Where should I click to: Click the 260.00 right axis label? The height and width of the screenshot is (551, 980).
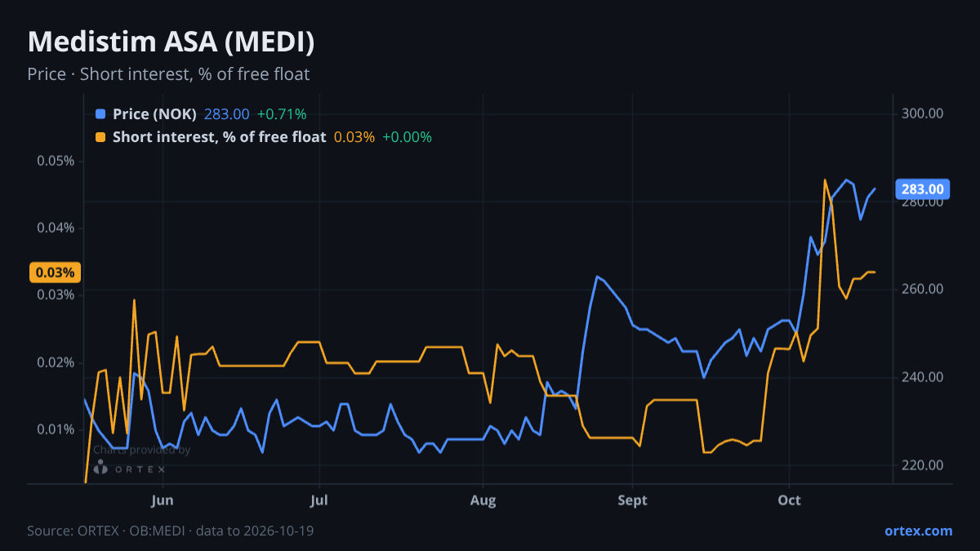click(923, 289)
